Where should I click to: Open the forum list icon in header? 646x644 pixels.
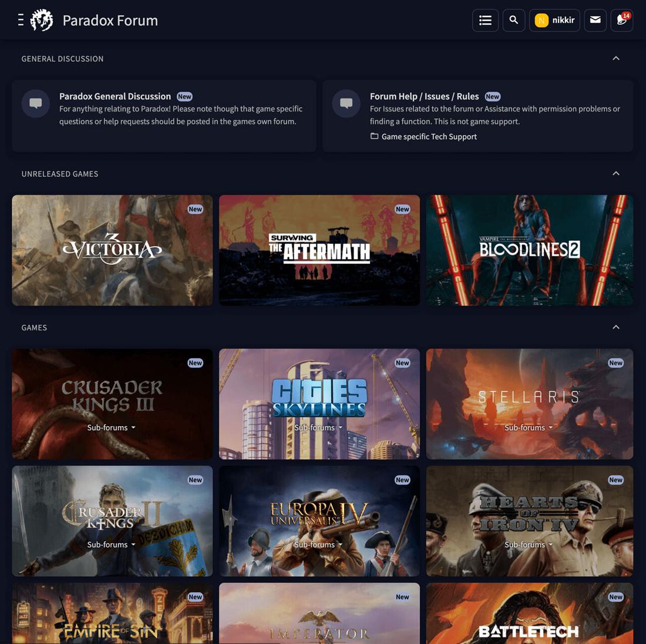(x=485, y=20)
